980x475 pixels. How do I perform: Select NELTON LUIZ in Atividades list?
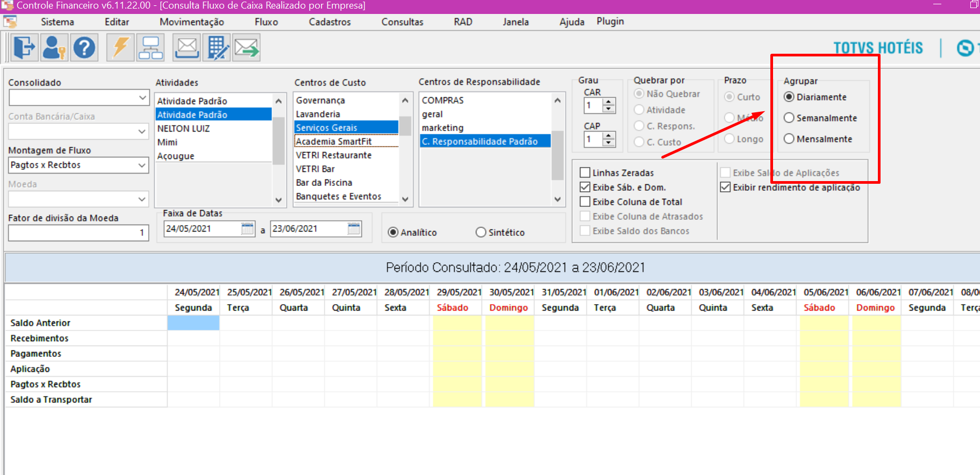coord(213,129)
